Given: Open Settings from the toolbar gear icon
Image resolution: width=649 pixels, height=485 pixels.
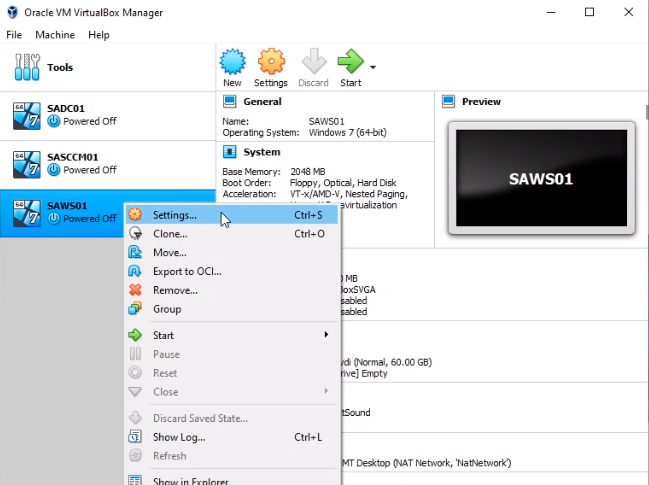Looking at the screenshot, I should coord(271,61).
